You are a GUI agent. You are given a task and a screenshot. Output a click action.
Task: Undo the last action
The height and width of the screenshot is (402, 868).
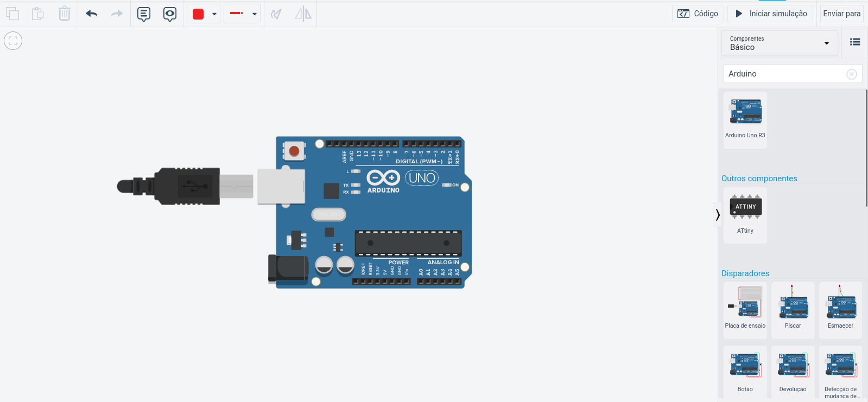92,14
